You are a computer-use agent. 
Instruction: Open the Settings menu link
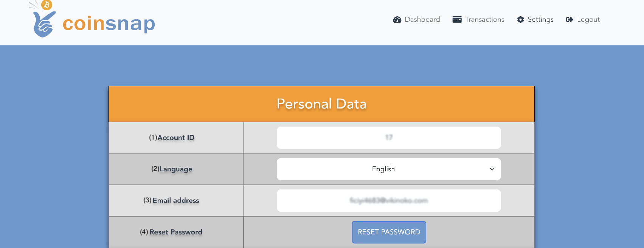[535, 20]
